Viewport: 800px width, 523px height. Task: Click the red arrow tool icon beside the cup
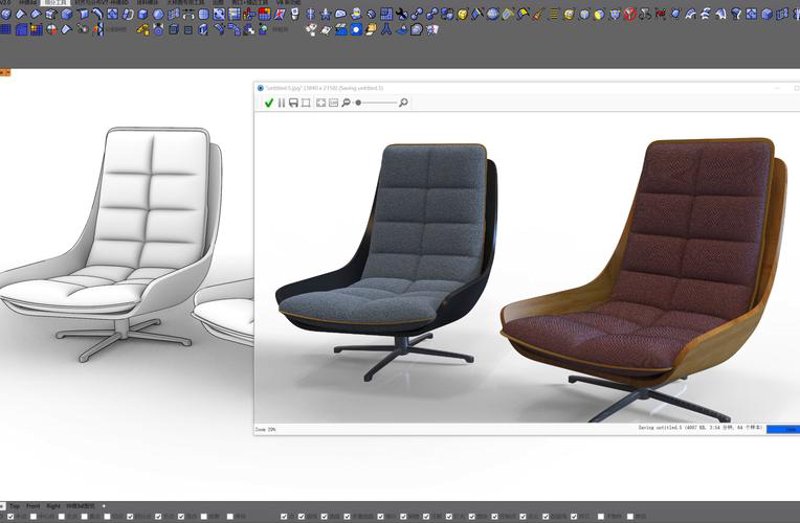pos(280,14)
